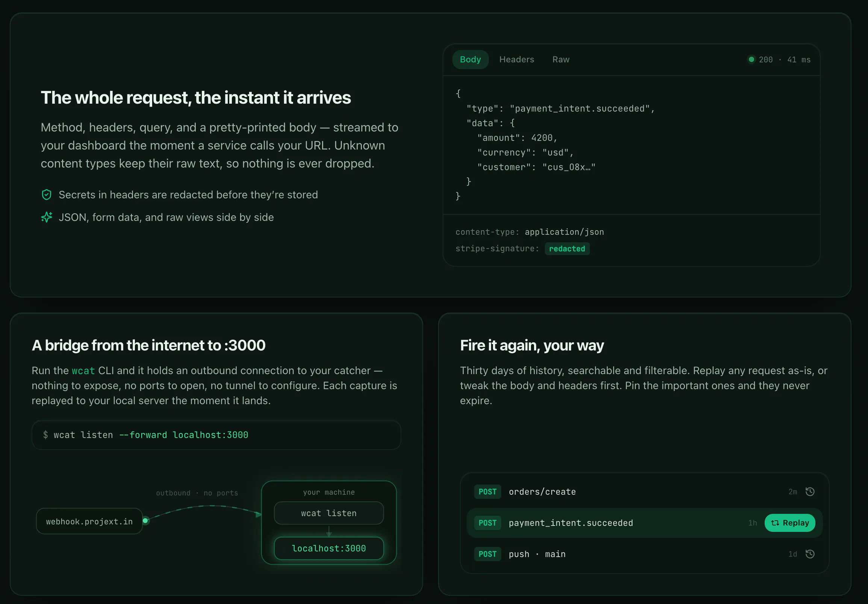Click the outbound · no ports label

[x=197, y=493]
